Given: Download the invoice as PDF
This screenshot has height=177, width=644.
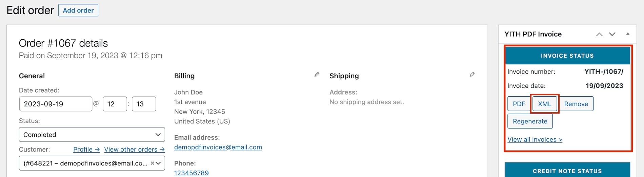Looking at the screenshot, I should pyautogui.click(x=519, y=104).
